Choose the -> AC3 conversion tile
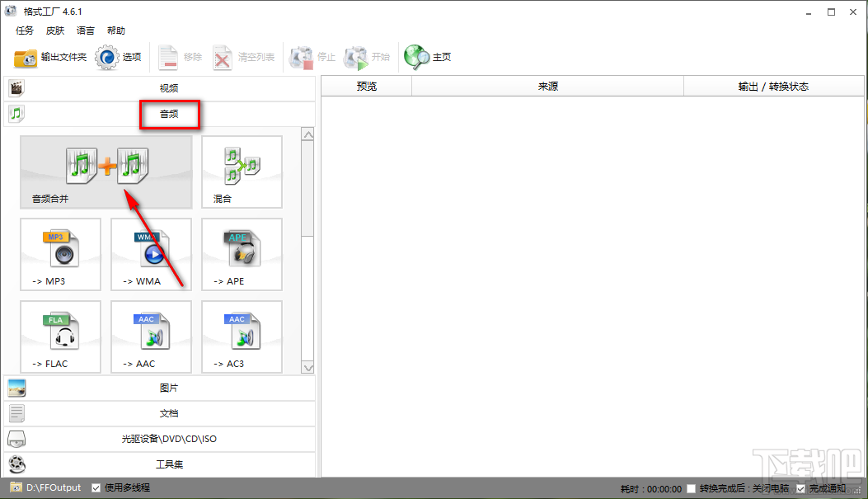Screen dimensions: 868x499 (x=242, y=337)
